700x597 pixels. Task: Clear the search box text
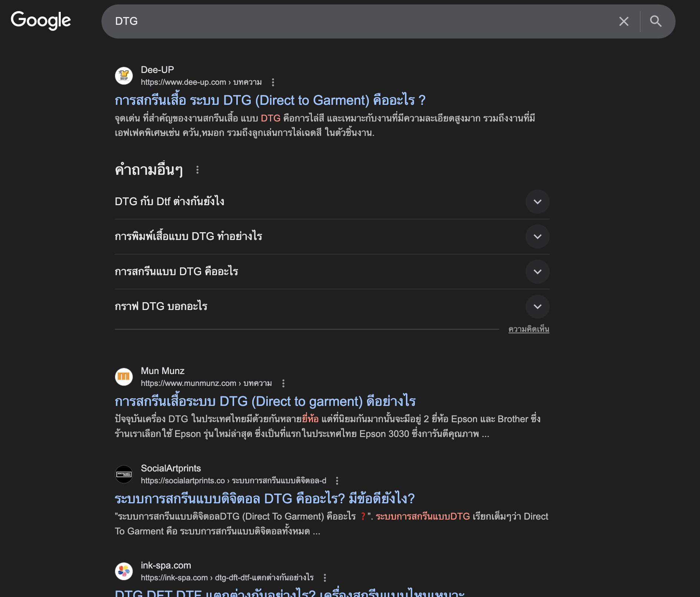[x=624, y=21]
